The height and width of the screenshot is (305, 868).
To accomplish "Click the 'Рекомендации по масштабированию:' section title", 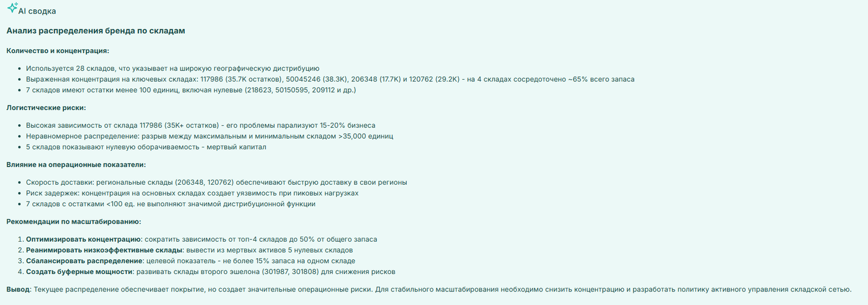I will tap(73, 221).
